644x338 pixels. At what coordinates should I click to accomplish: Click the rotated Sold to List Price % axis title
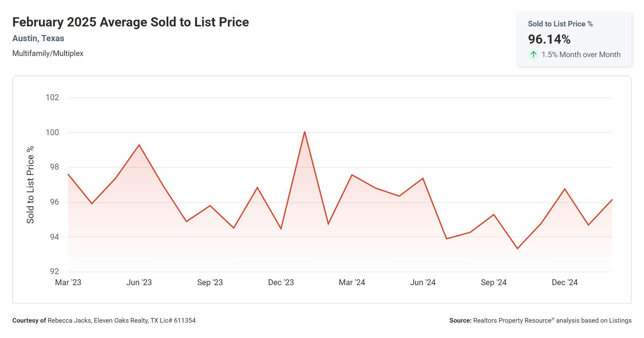click(30, 185)
